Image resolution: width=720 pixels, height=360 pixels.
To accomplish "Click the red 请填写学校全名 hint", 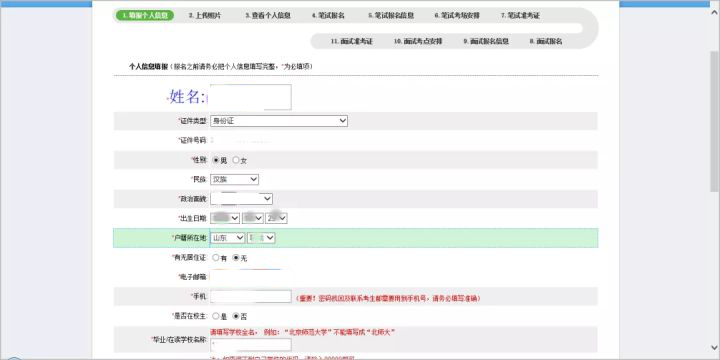I will coord(303,332).
